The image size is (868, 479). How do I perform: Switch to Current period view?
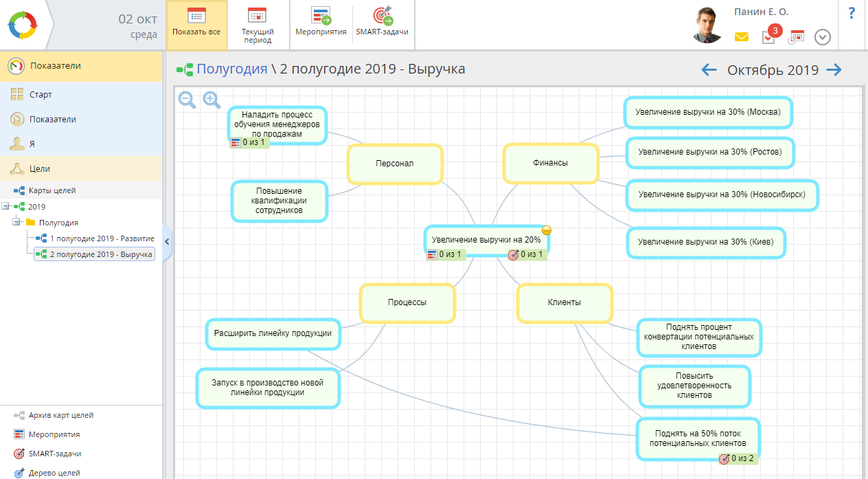pos(258,25)
